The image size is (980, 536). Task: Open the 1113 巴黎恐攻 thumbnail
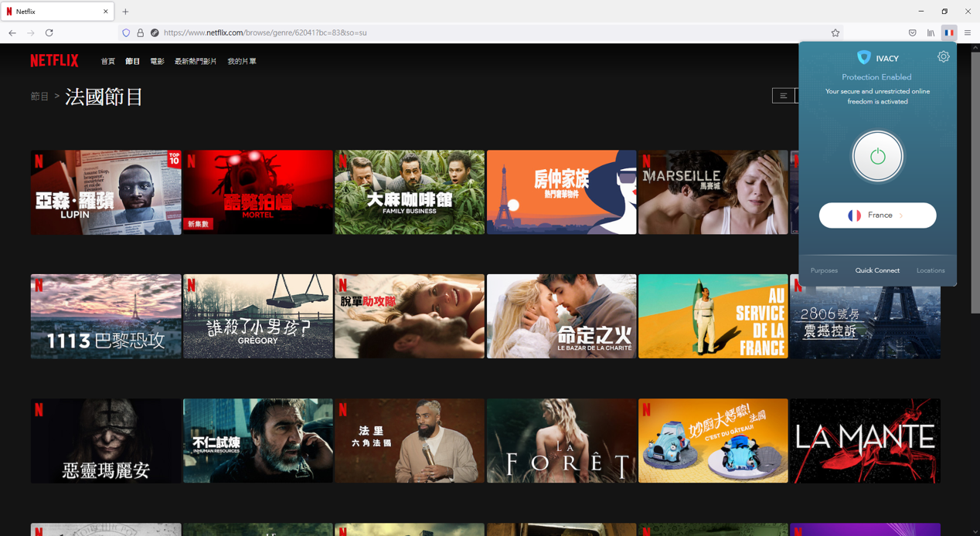(106, 317)
